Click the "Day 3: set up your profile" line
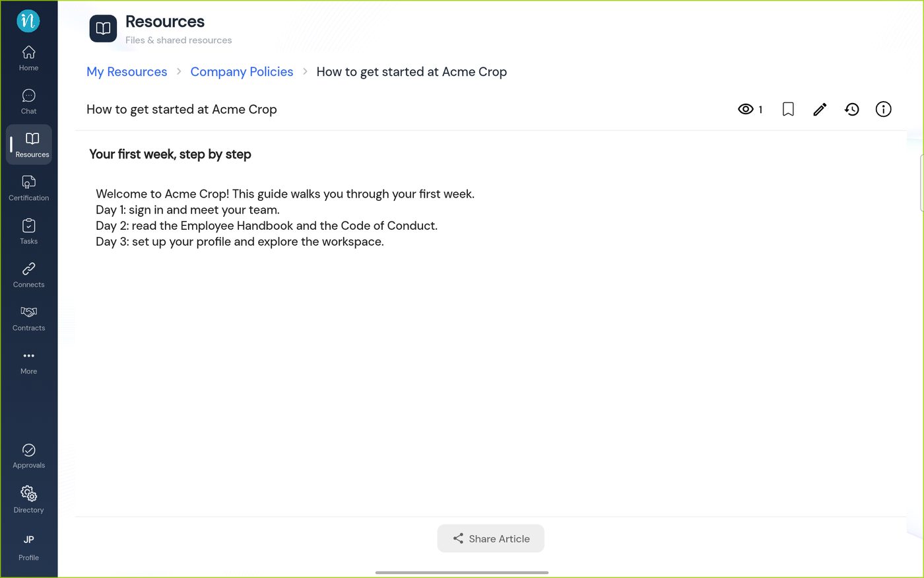 (x=240, y=242)
